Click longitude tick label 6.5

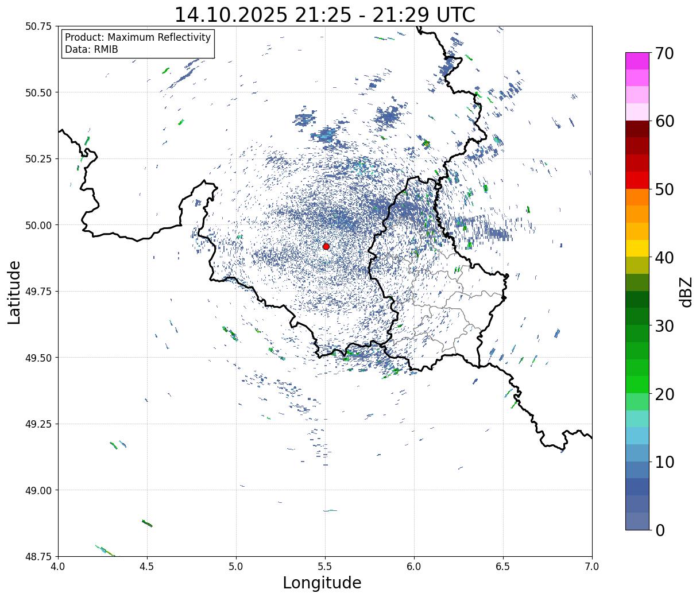503,567
